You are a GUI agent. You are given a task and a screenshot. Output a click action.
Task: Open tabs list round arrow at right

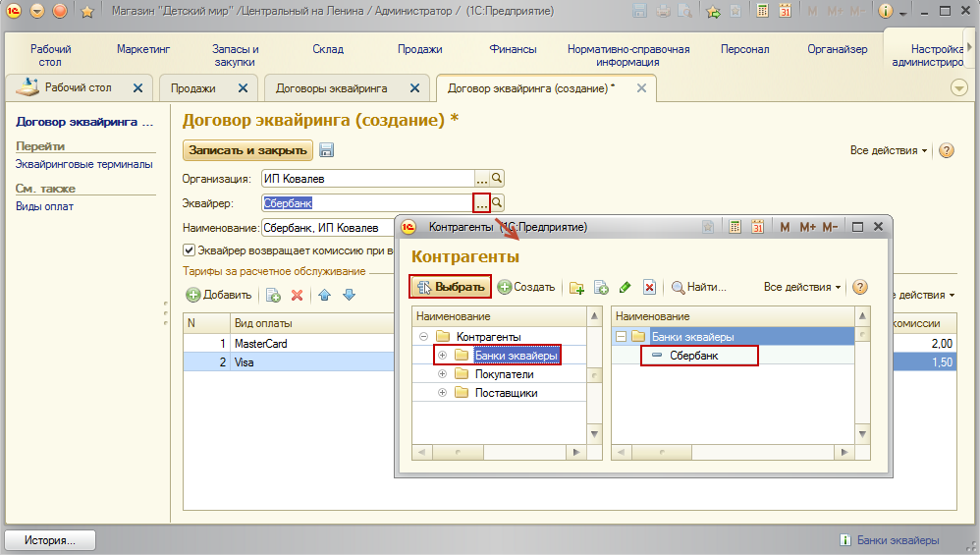(x=958, y=87)
